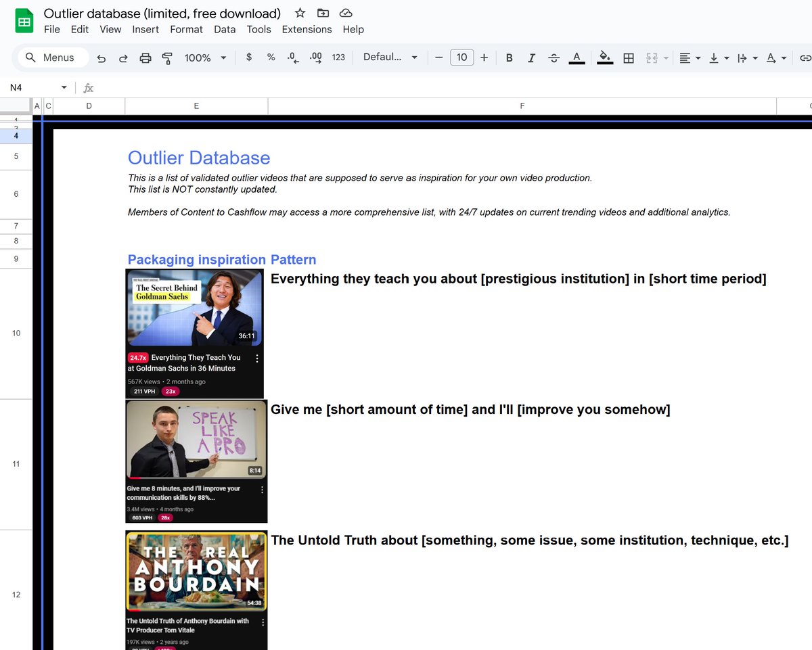Click the formula bar fx icon
Image resolution: width=812 pixels, height=650 pixels.
89,88
